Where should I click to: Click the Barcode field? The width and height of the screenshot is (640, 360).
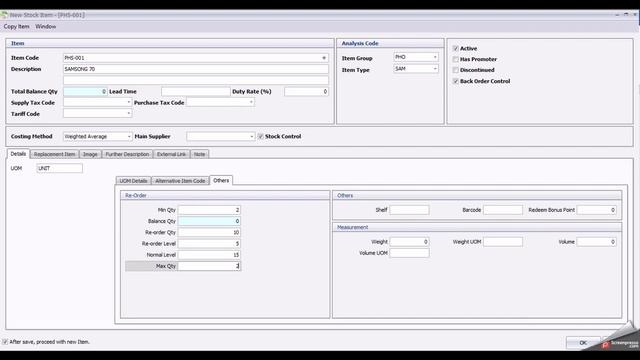(x=503, y=210)
